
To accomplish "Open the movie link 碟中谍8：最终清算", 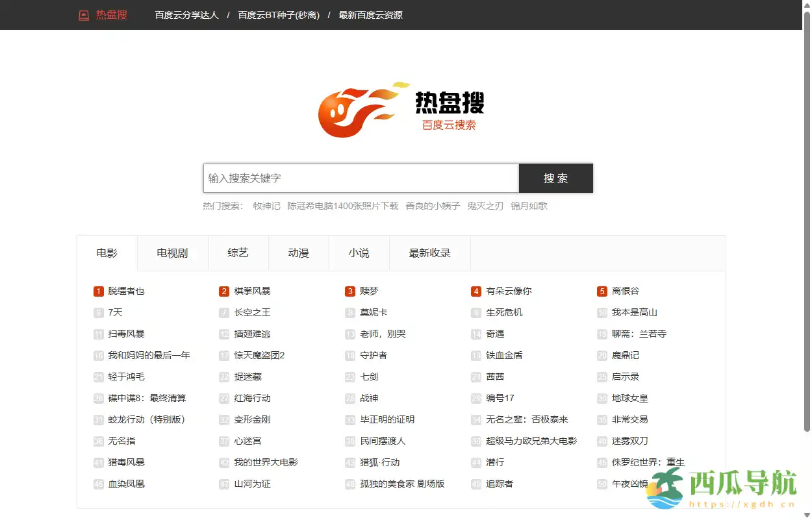I will (147, 398).
